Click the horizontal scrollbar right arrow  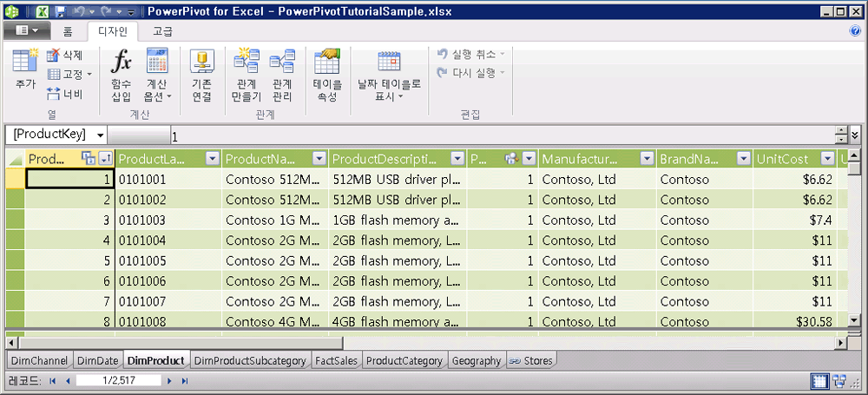point(841,344)
